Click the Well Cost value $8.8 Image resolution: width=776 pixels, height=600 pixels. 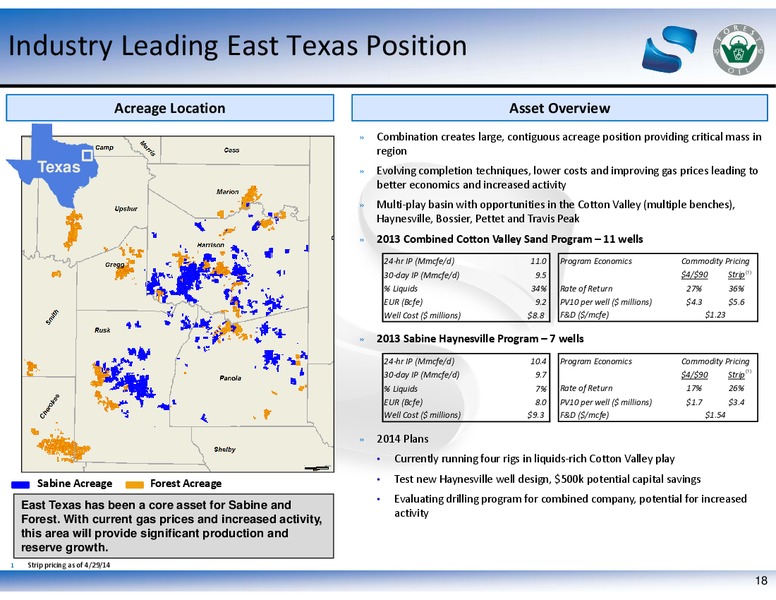(x=536, y=315)
